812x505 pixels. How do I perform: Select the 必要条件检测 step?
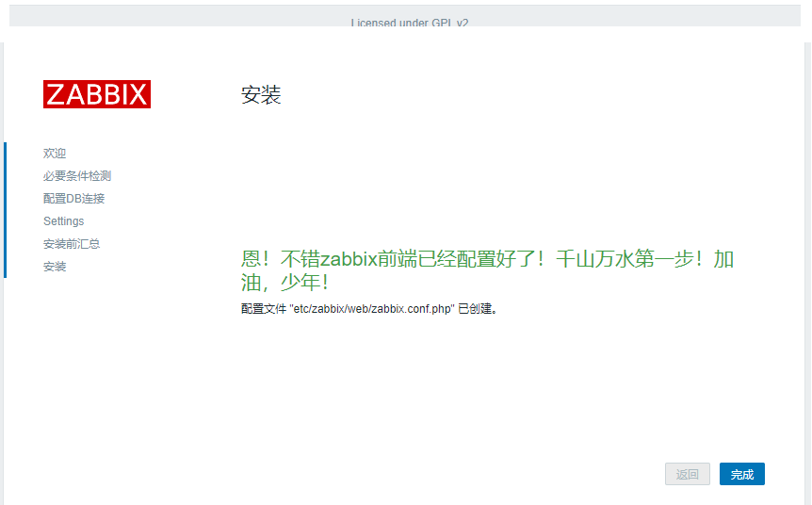[77, 176]
